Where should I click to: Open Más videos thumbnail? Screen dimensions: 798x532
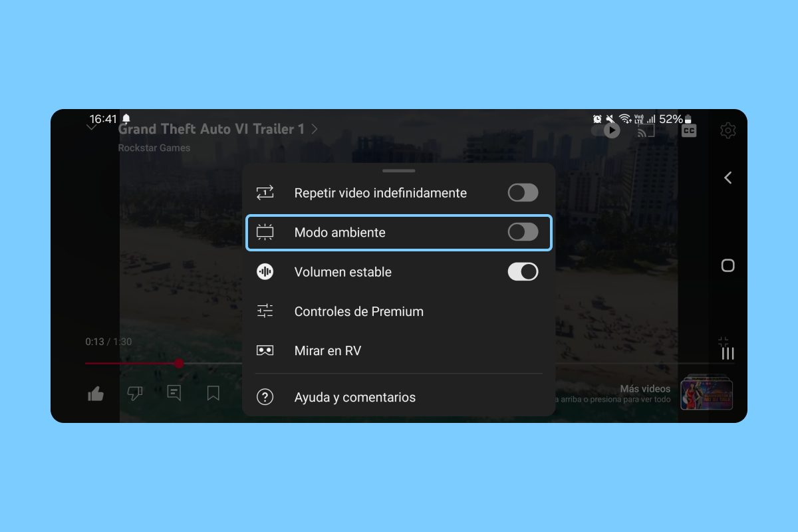pos(706,394)
